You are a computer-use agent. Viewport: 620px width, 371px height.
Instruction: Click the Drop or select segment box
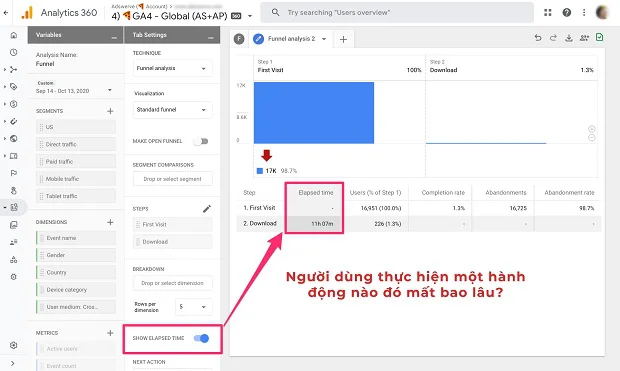click(172, 179)
